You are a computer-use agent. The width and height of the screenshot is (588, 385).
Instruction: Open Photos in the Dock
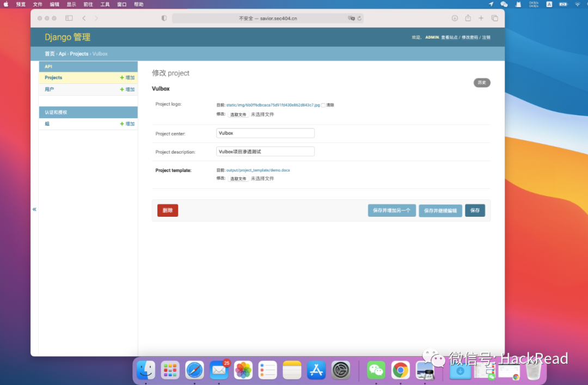243,370
